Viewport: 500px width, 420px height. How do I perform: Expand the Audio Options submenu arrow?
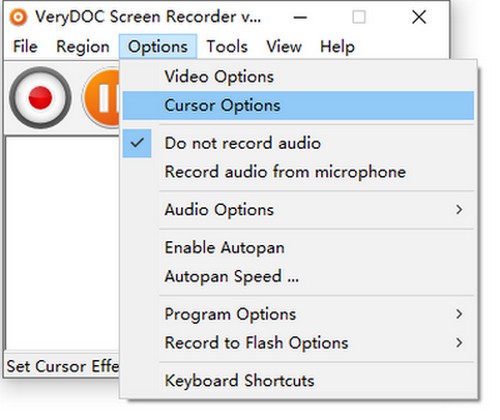pyautogui.click(x=459, y=210)
